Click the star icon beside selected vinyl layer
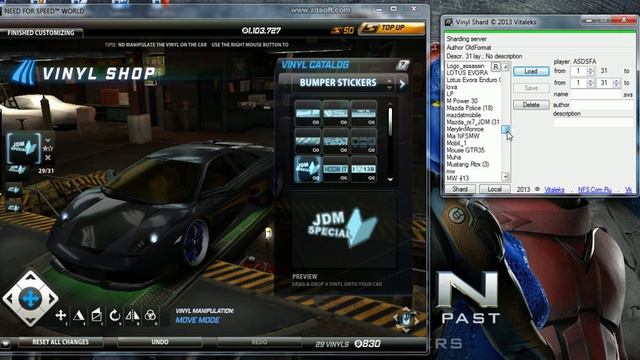Viewport: 640px width, 360px height. (x=48, y=149)
